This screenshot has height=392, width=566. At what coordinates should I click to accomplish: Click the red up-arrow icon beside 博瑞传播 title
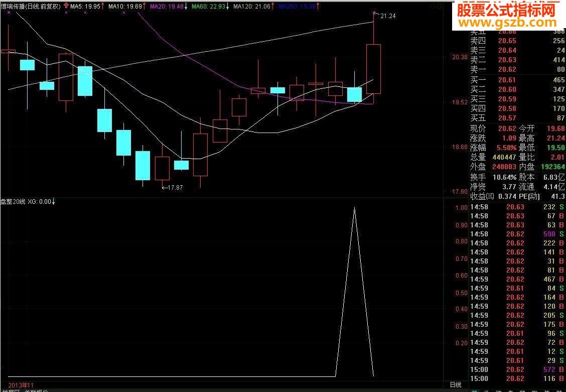66,6
